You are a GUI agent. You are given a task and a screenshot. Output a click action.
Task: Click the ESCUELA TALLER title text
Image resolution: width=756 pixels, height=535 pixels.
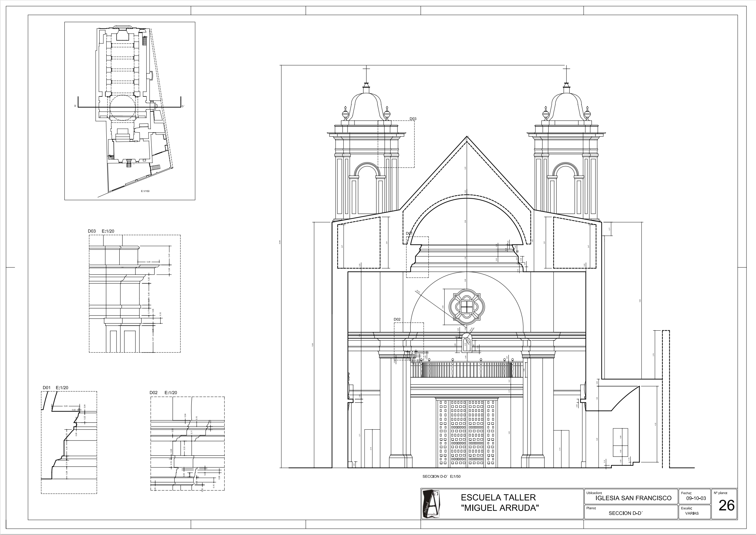click(499, 498)
